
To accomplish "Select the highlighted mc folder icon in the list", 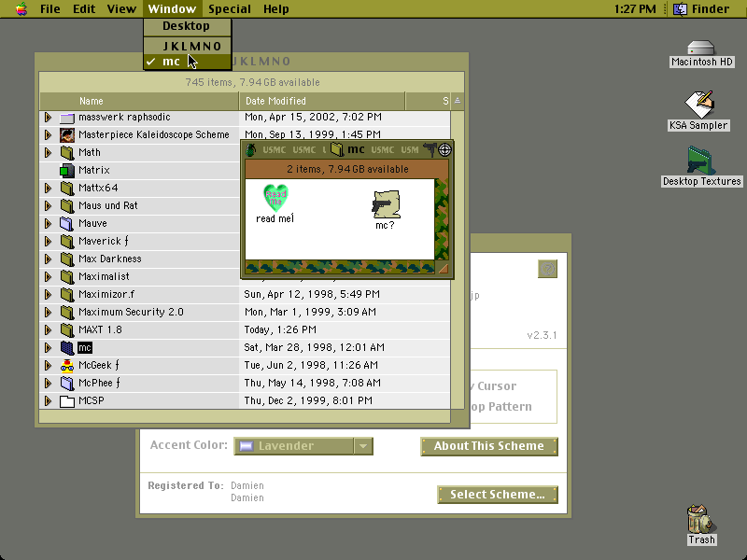I will click(67, 348).
